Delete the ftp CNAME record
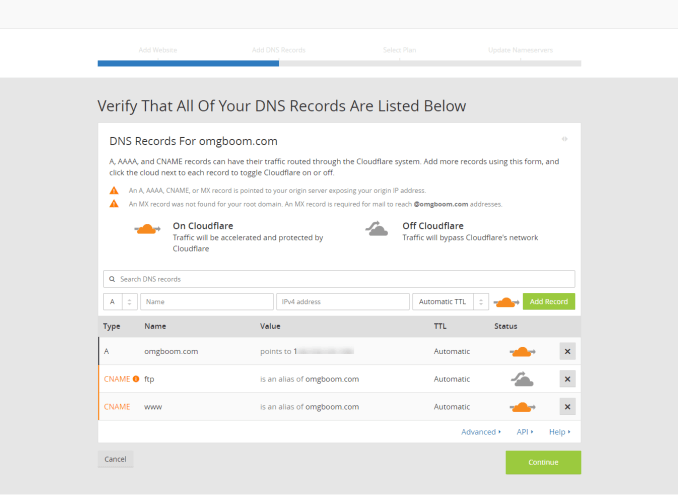Viewport: 678px width, 495px height. [567, 379]
